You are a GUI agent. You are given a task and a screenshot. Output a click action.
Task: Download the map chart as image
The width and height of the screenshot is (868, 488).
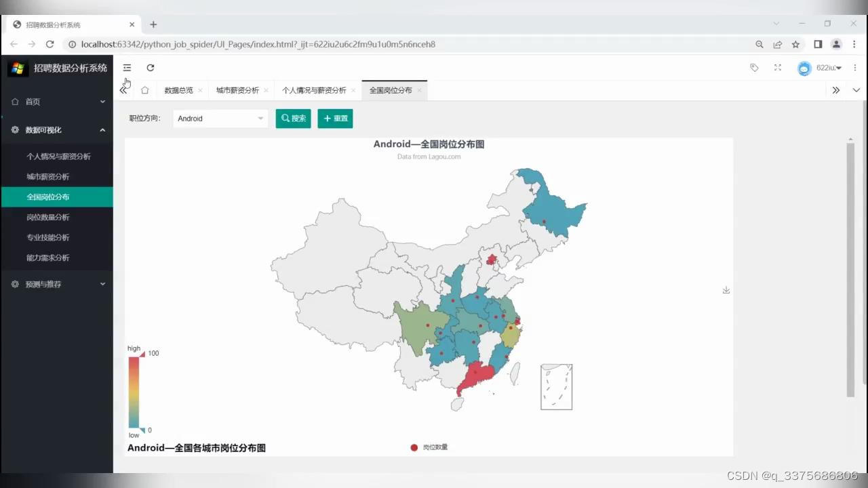[726, 290]
